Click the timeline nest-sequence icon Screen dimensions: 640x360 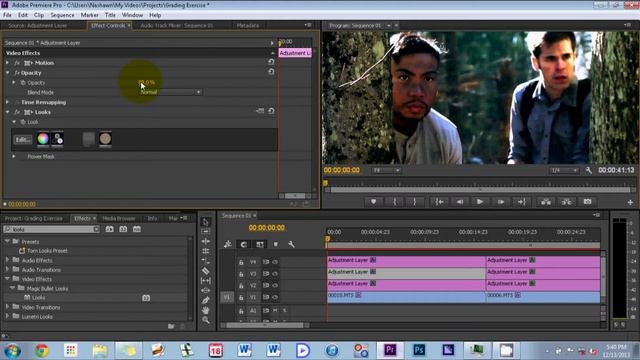[x=228, y=244]
